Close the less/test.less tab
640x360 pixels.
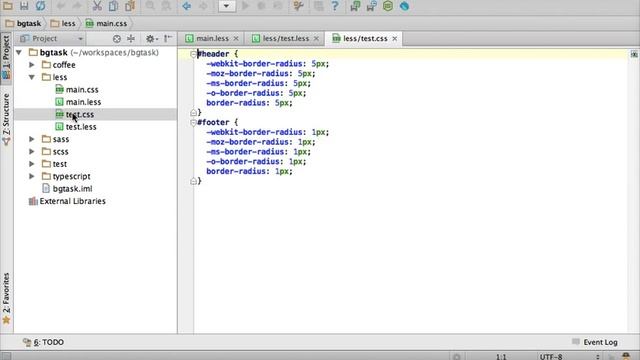[316, 38]
